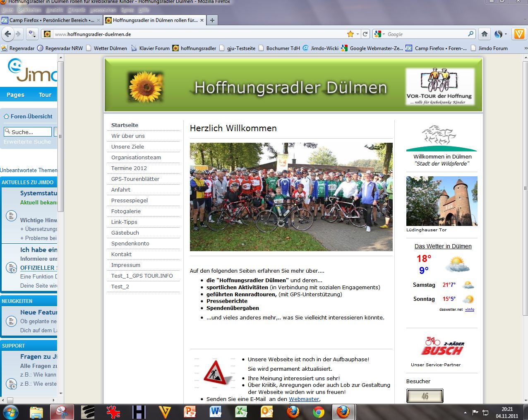Open the Unbeantwortete Themen link
Viewport: 528px width, 420px height.
pos(29,170)
